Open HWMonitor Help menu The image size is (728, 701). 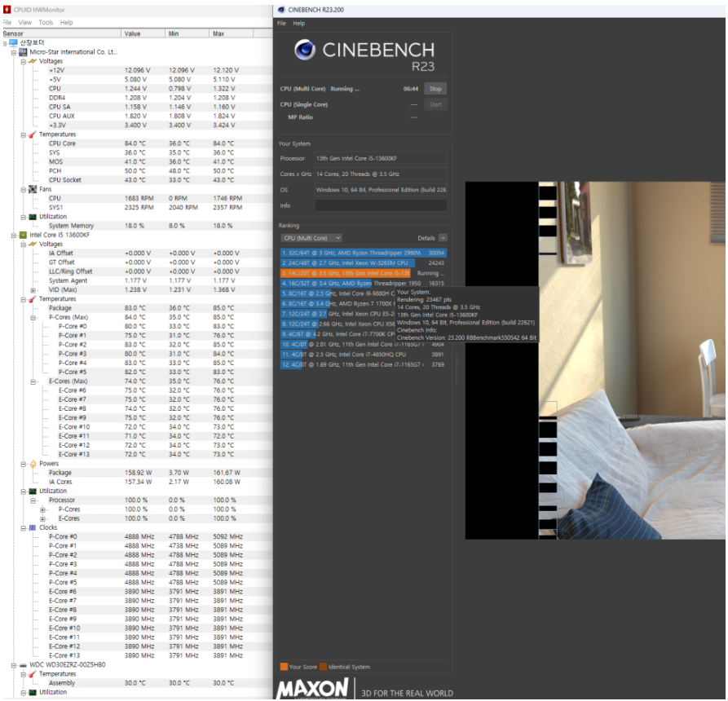point(66,22)
